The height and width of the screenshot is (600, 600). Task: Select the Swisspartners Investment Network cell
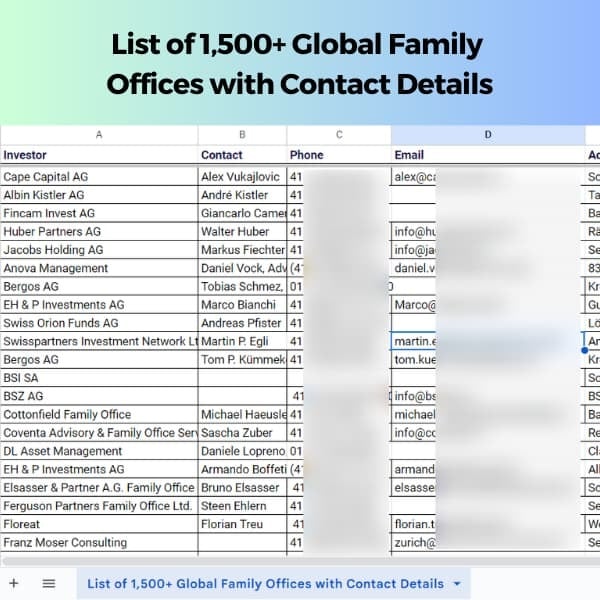pos(99,341)
